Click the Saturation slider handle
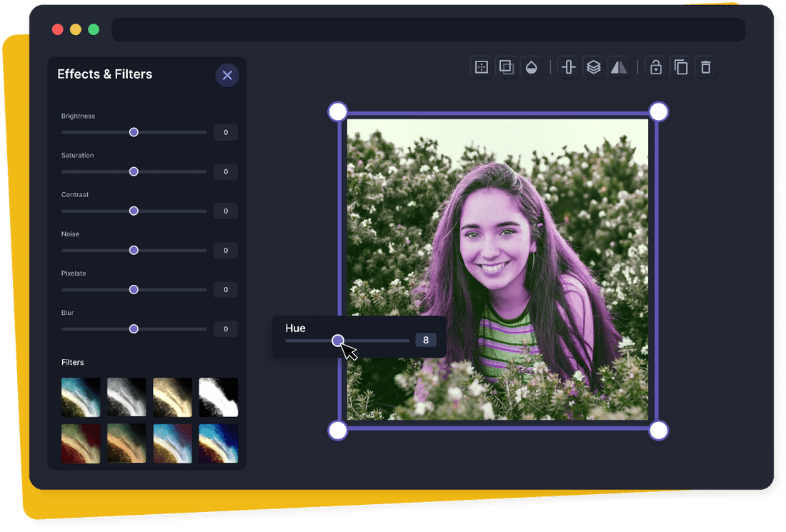Screen dimensions: 786x532 134,171
